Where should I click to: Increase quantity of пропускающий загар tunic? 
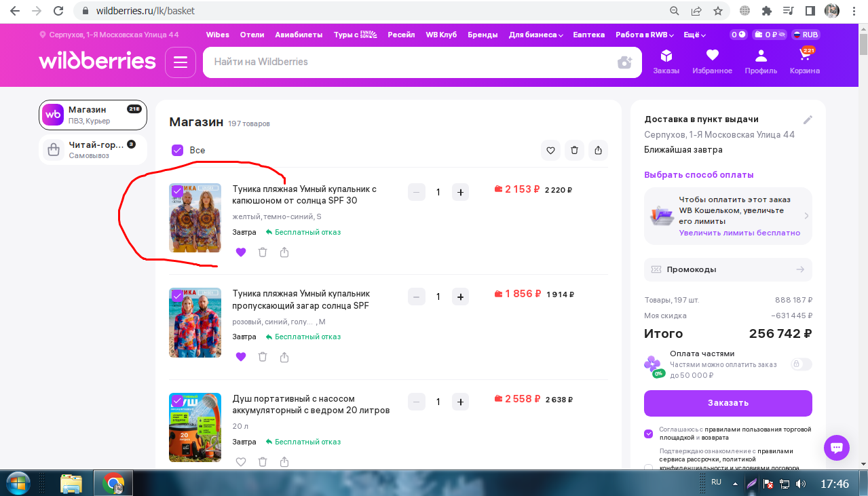(x=460, y=297)
